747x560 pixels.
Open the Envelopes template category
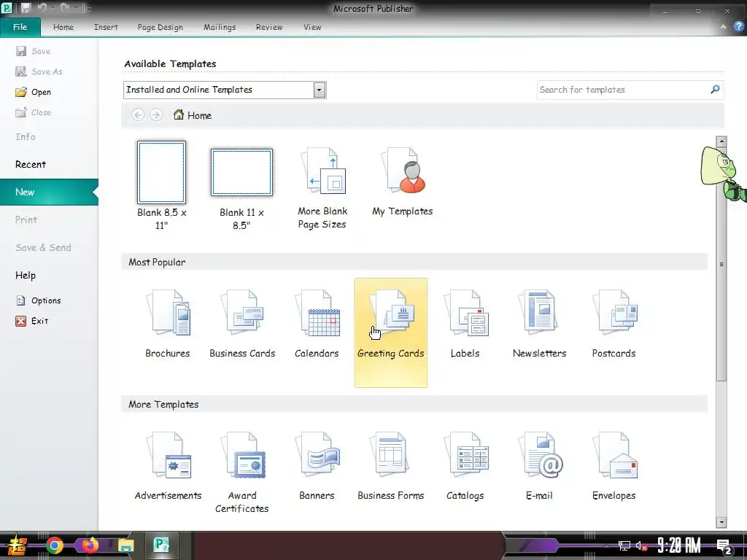[614, 466]
